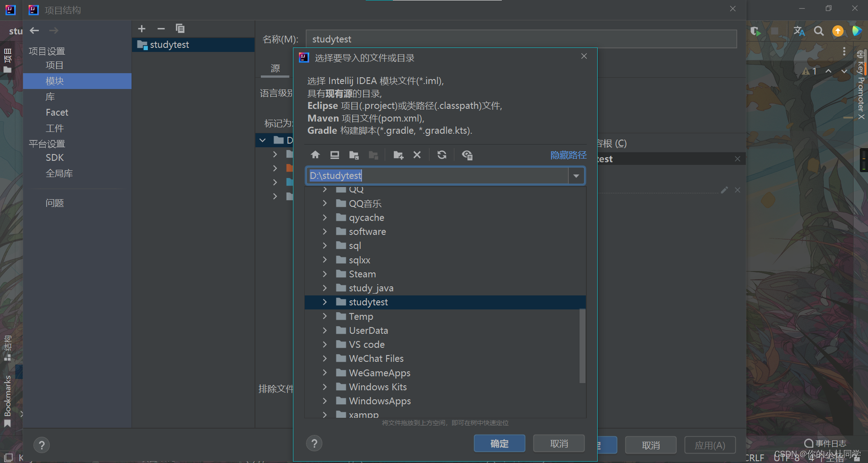The width and height of the screenshot is (868, 463).
Task: Refresh the directory tree
Action: click(442, 154)
